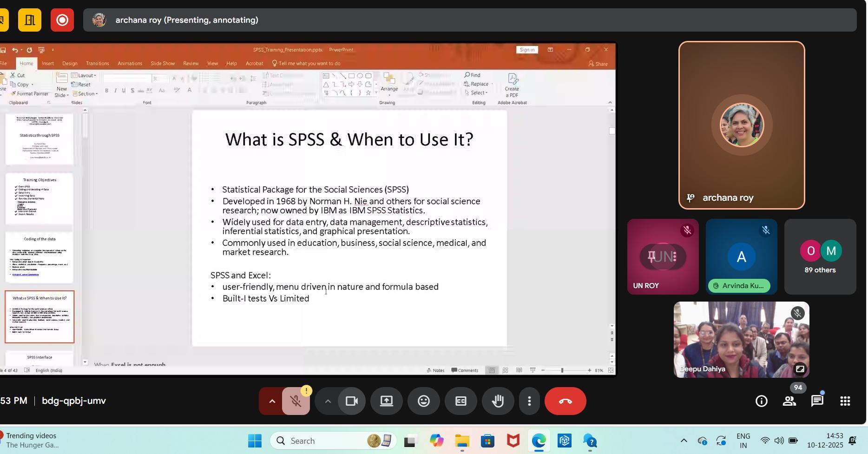Image resolution: width=868 pixels, height=454 pixels.
Task: Click the present screen icon
Action: click(x=386, y=401)
